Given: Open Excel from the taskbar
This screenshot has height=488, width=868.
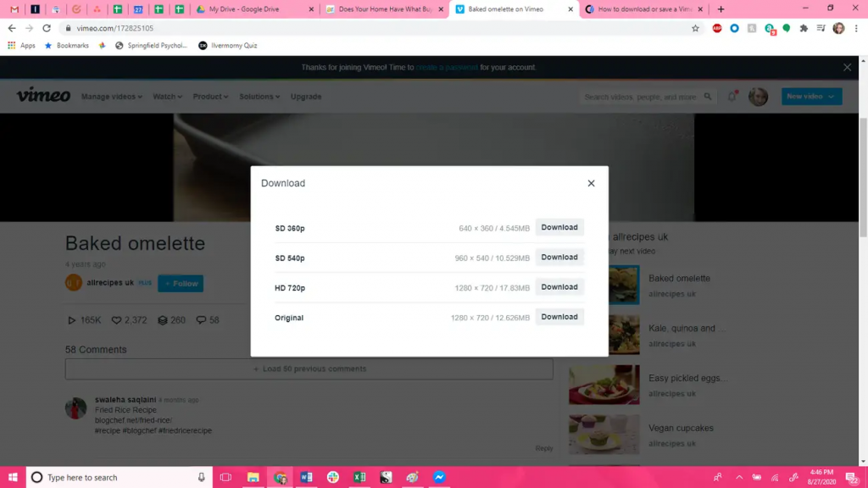Looking at the screenshot, I should [359, 477].
